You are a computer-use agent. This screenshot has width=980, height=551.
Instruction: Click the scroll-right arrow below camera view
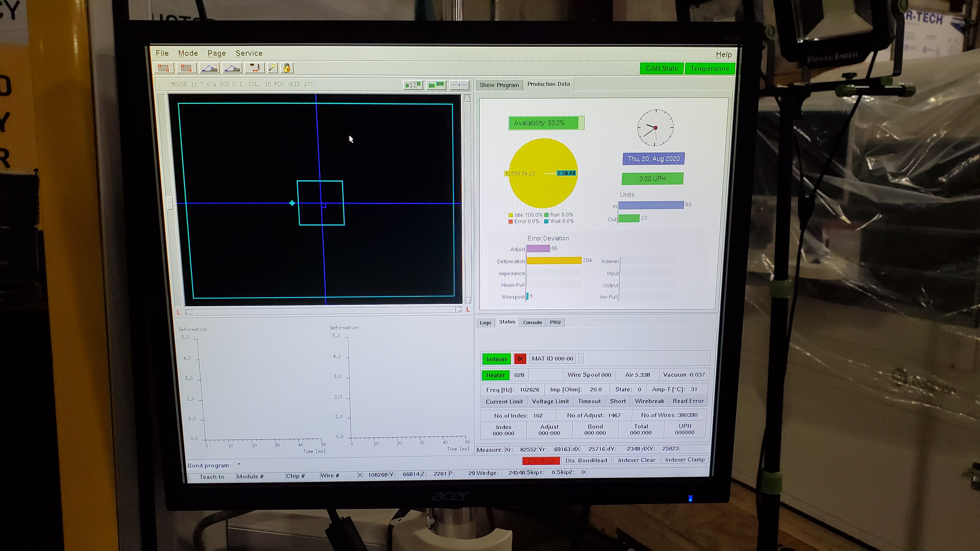click(x=459, y=310)
